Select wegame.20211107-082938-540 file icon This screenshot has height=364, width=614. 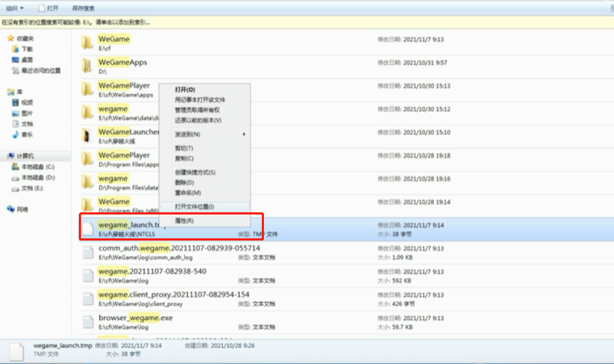[88, 275]
